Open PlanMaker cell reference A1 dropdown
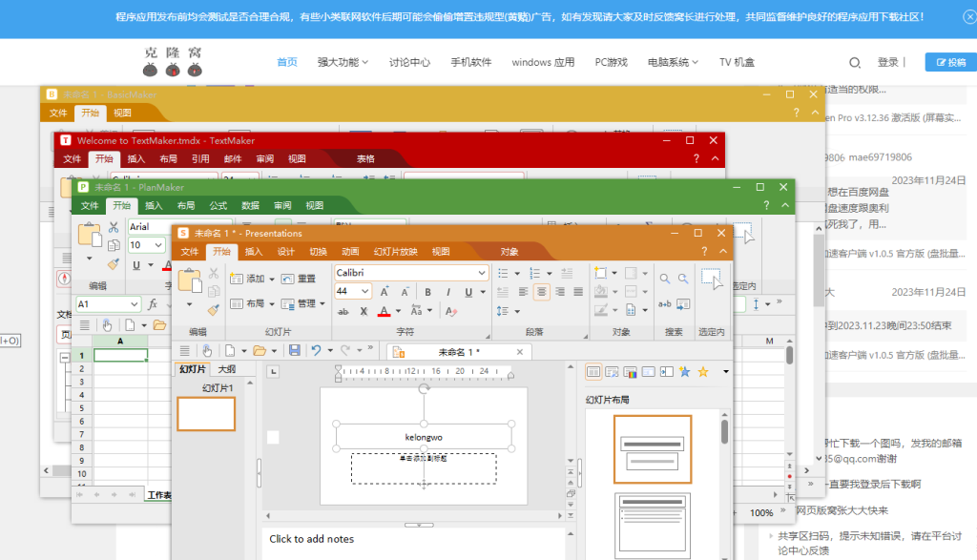Screen dimensions: 977x560 [x=134, y=304]
